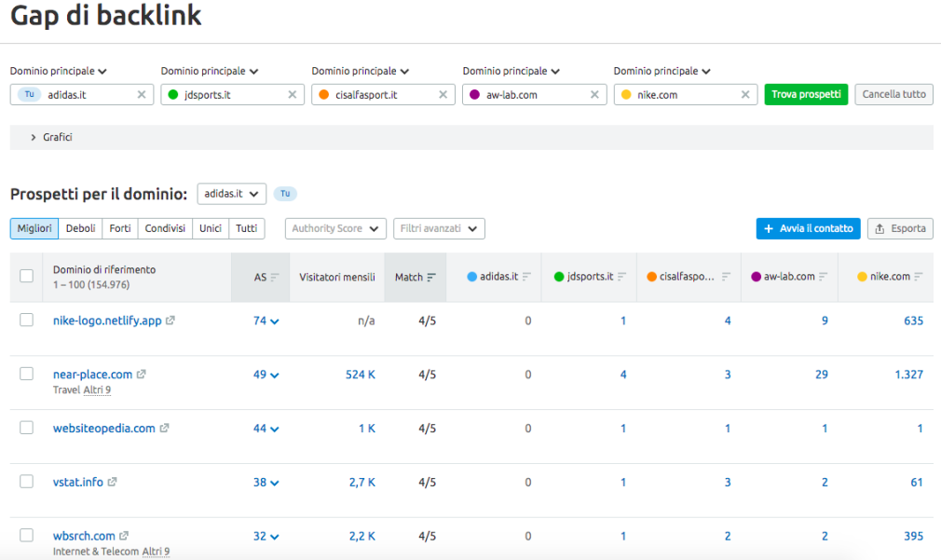Select all rows with header checkbox
The height and width of the screenshot is (560, 941).
[26, 276]
